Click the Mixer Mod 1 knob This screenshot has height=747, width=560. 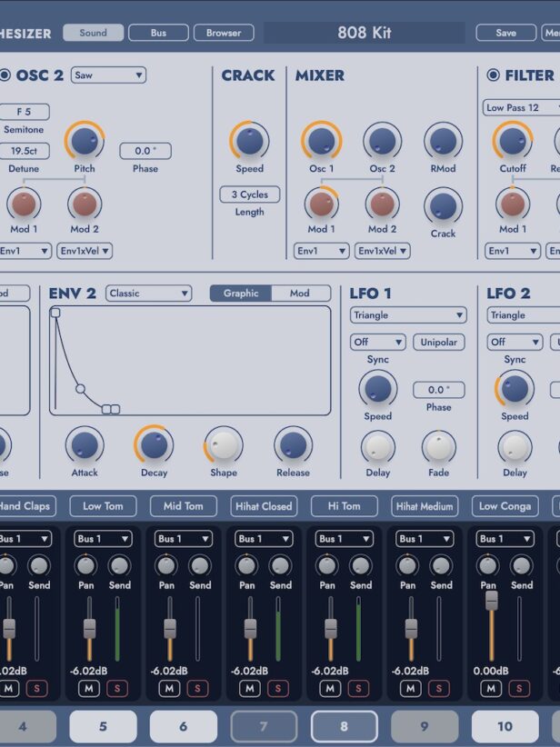(x=321, y=204)
